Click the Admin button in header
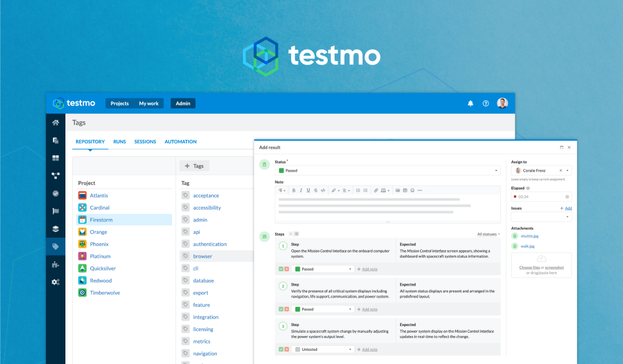The image size is (623, 364). (183, 104)
